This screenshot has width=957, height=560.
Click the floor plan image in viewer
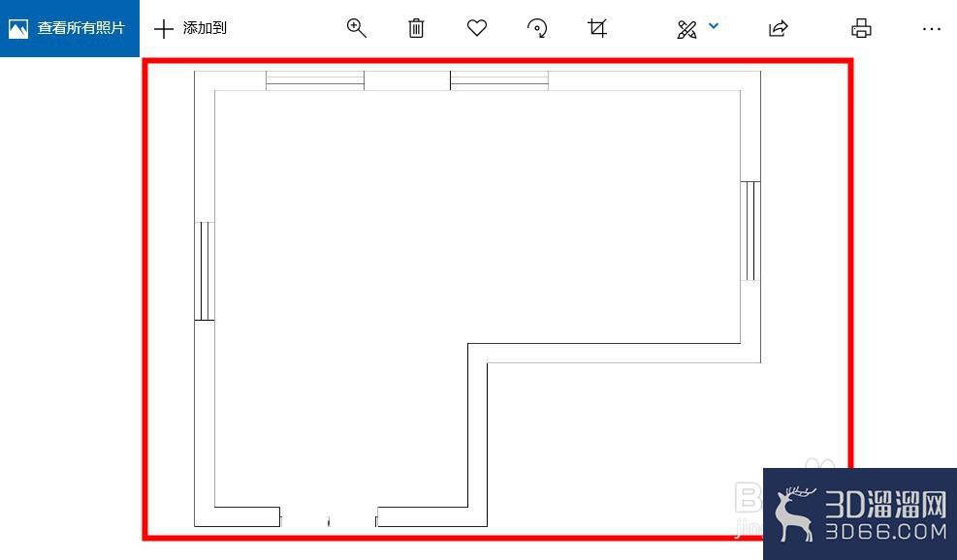497,299
